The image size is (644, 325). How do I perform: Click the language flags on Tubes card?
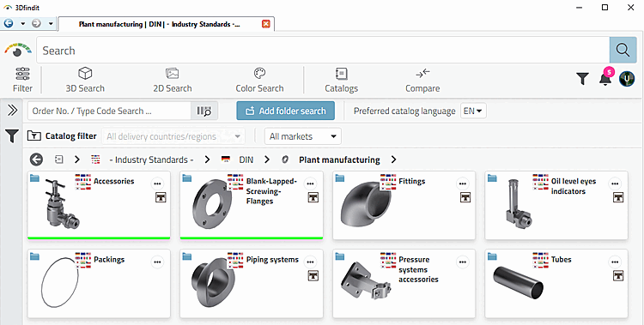point(540,260)
